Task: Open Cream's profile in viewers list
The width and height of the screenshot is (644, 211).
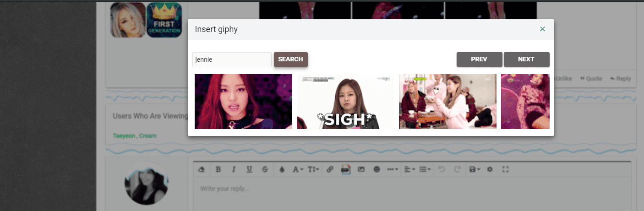Action: click(148, 136)
